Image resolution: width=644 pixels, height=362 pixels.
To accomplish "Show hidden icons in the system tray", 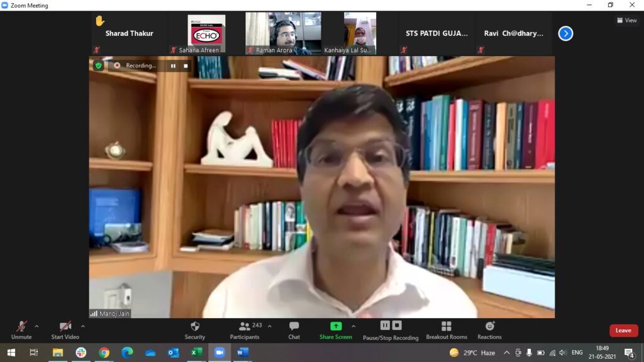I will tap(506, 353).
